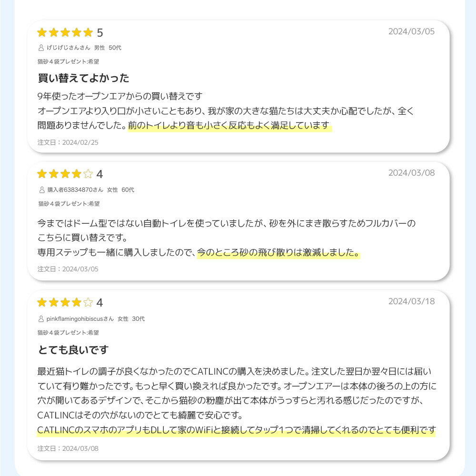Image resolution: width=476 pixels, height=476 pixels.
Task: Click the review date 2024/03/18
Action: pos(411,301)
